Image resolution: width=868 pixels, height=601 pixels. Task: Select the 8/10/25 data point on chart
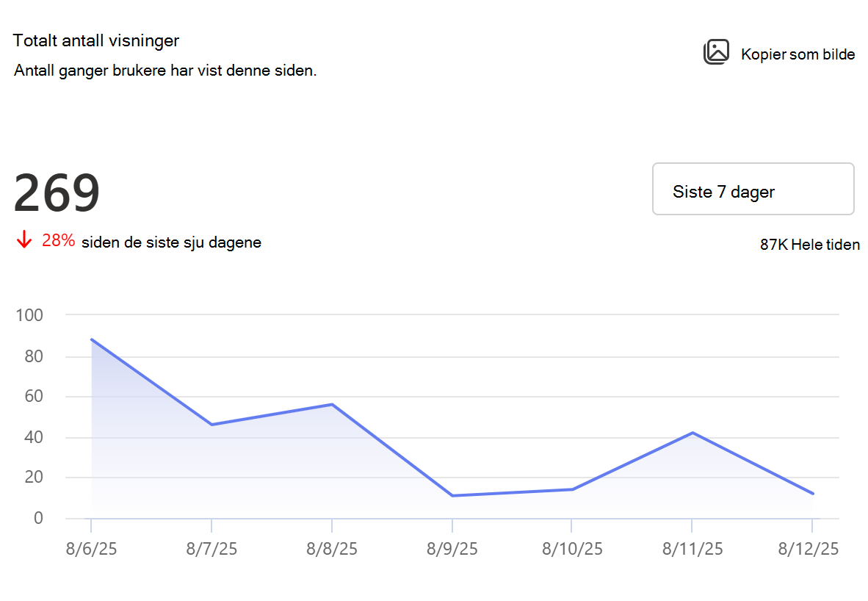(572, 489)
